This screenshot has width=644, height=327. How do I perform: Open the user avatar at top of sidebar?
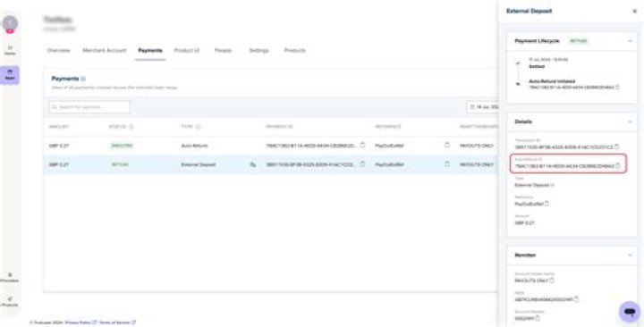10,24
